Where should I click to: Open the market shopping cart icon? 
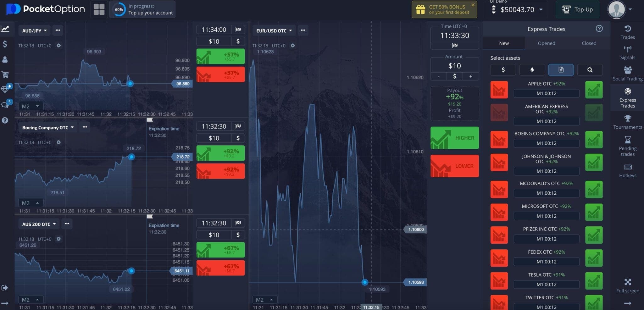tap(5, 75)
